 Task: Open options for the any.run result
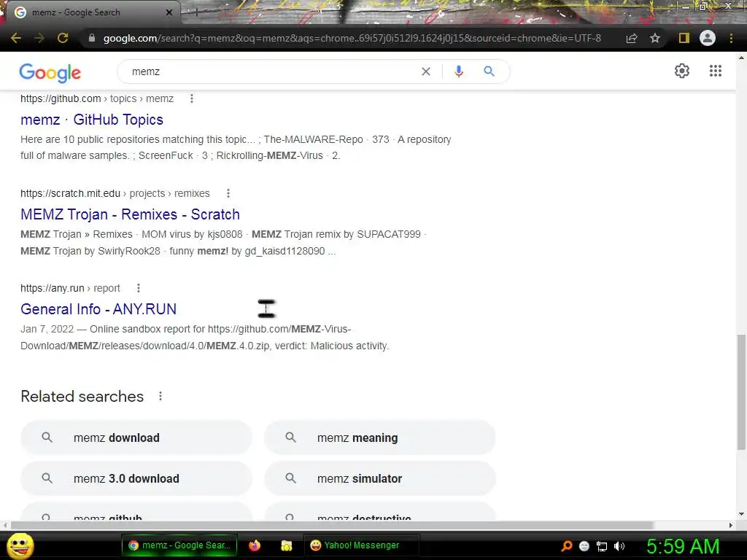click(138, 288)
